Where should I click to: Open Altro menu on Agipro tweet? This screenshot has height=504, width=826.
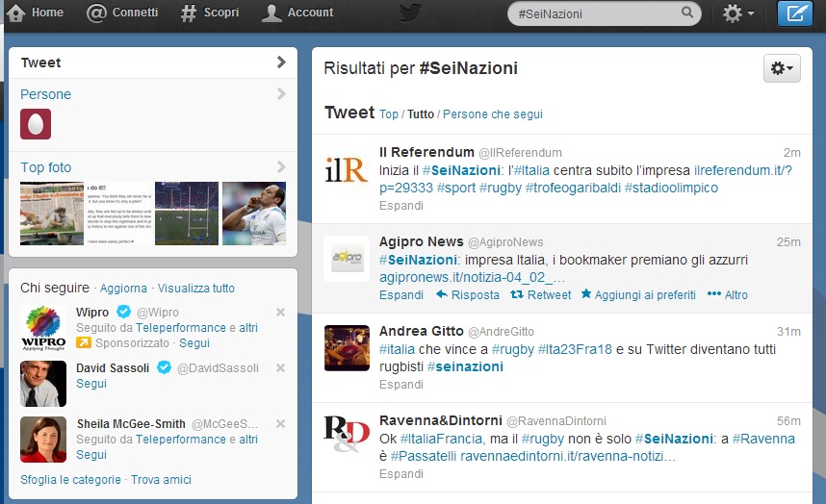728,295
